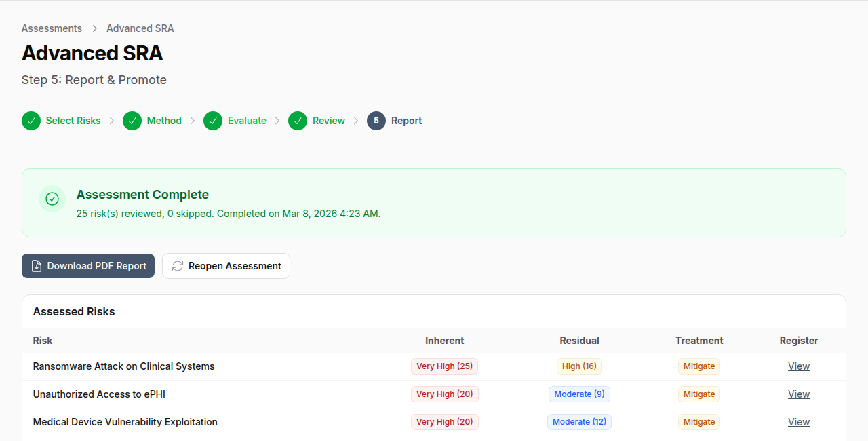Open the Assessments breadcrumb link
The image size is (868, 441).
point(52,28)
